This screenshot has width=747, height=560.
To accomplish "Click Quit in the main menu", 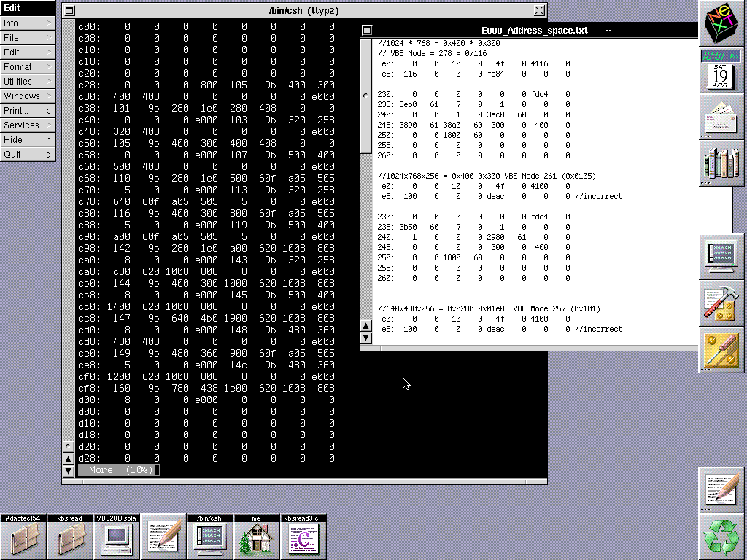I will [28, 155].
